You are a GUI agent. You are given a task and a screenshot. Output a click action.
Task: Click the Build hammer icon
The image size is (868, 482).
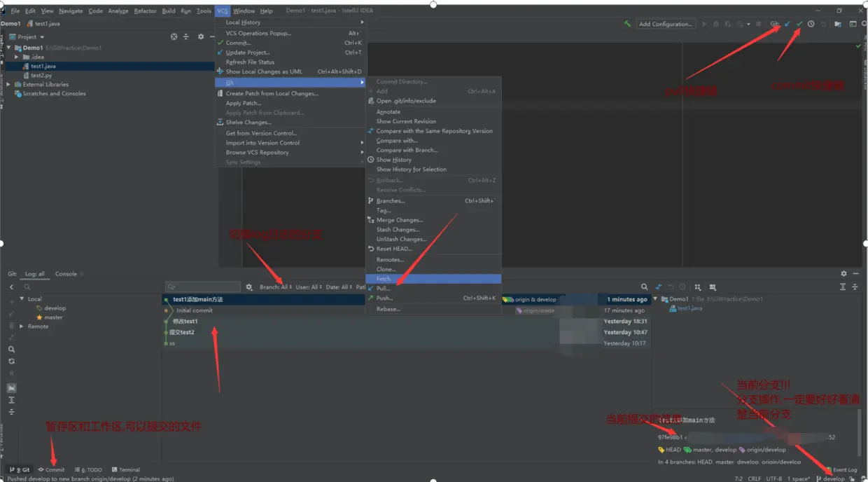(x=627, y=24)
